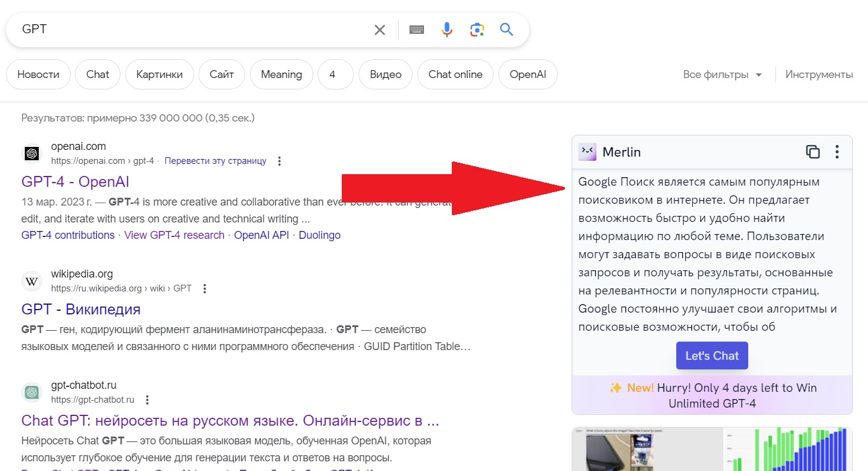The image size is (868, 471).
Task: Open the GPT-4 - OpenAI result link
Action: (75, 182)
